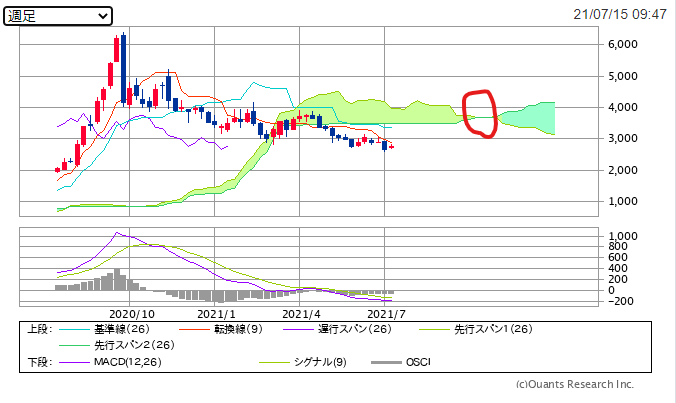The image size is (676, 403).
Task: Click the Quants Research Inc. copyright text
Action: [x=574, y=384]
